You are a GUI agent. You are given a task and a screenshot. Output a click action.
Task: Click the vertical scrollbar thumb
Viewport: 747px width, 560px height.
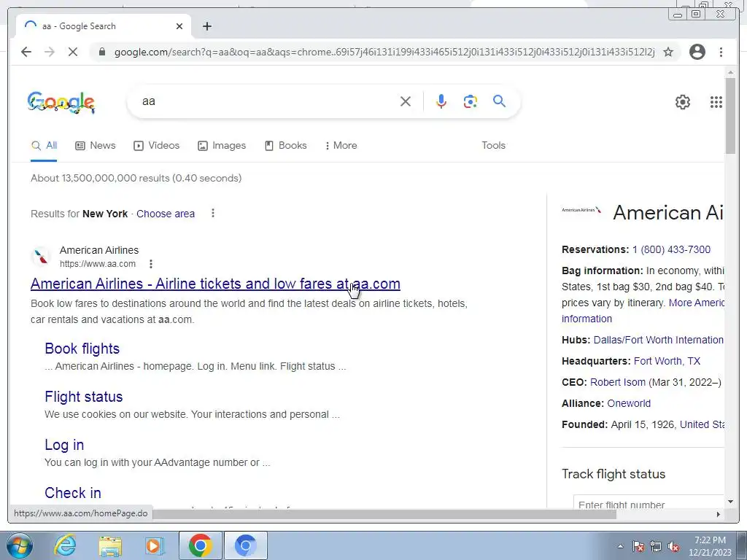[x=730, y=116]
